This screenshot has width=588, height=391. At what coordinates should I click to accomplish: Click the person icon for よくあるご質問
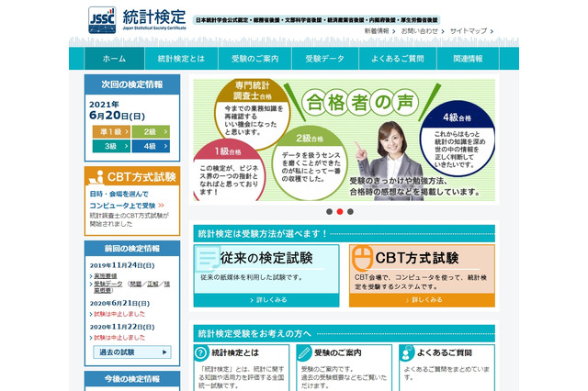tap(406, 352)
